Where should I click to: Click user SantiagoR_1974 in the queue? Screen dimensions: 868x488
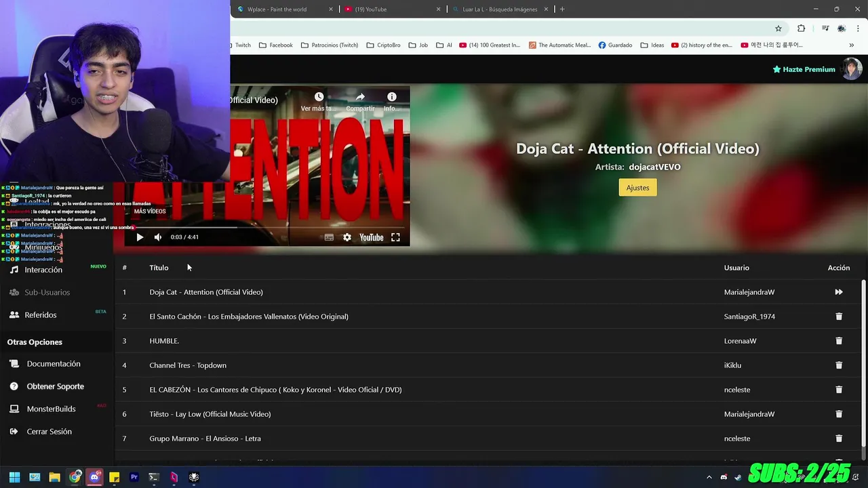tap(749, 317)
